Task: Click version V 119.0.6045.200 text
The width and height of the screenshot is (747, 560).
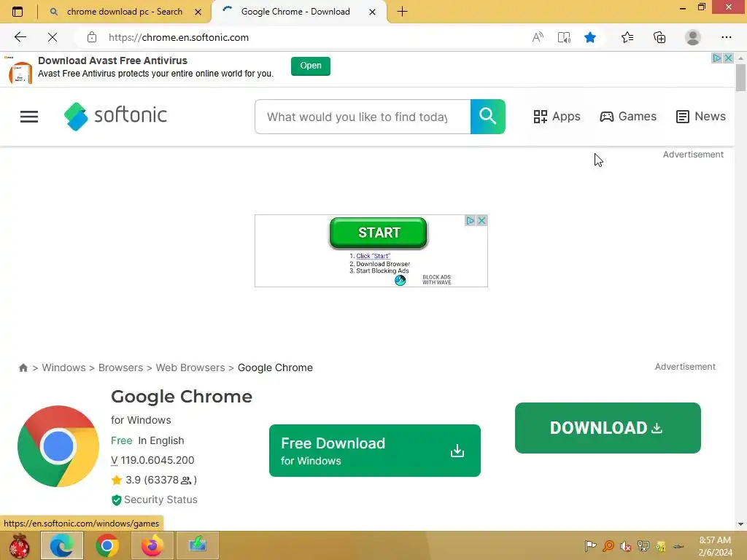Action: click(x=152, y=460)
